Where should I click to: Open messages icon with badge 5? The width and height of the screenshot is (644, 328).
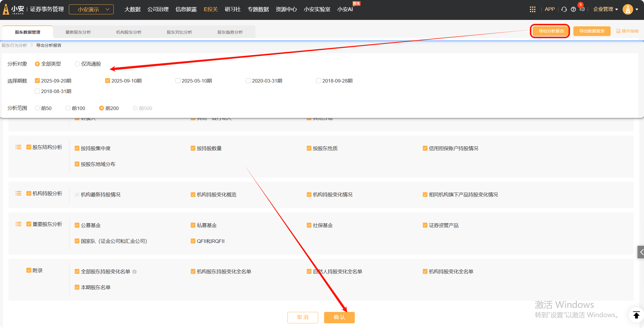(x=582, y=9)
